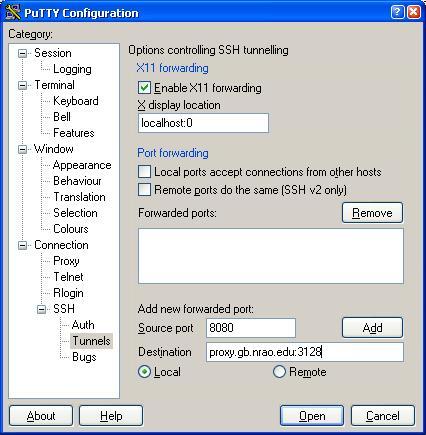Collapse the Session tree node

pos(22,53)
